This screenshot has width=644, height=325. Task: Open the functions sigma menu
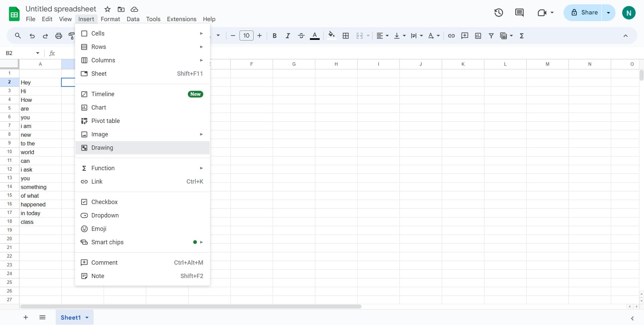(522, 36)
